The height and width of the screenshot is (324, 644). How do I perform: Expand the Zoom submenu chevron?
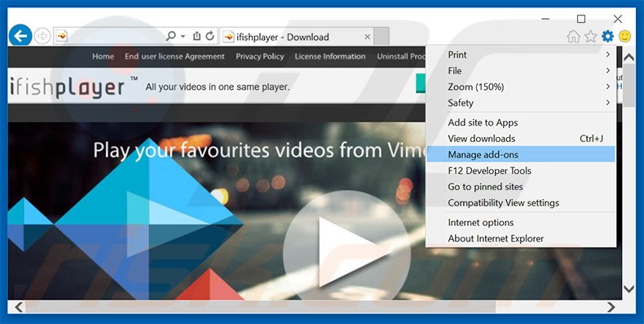point(608,87)
